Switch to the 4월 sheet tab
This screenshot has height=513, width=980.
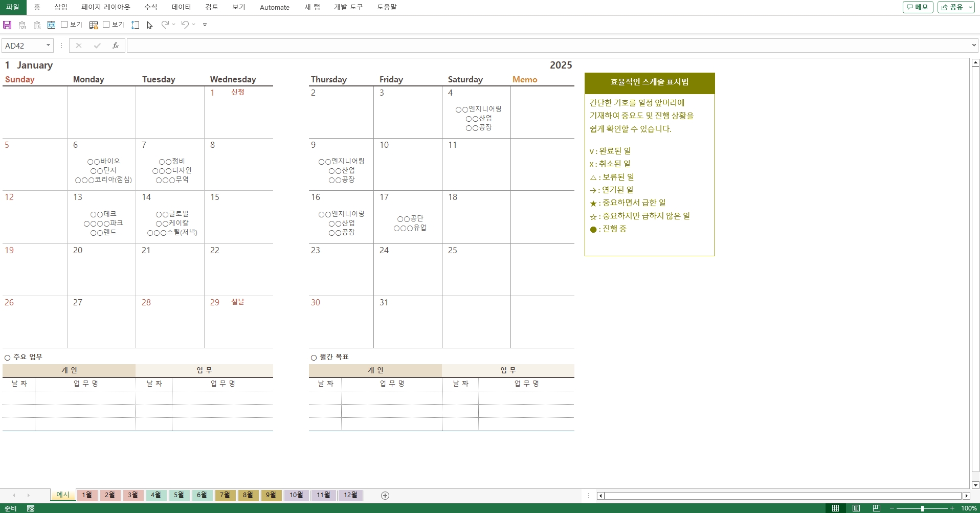pos(156,495)
